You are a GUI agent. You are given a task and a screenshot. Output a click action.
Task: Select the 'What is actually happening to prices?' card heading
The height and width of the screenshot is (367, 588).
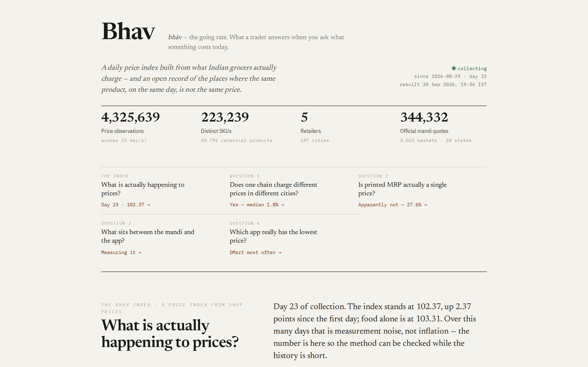click(x=143, y=189)
